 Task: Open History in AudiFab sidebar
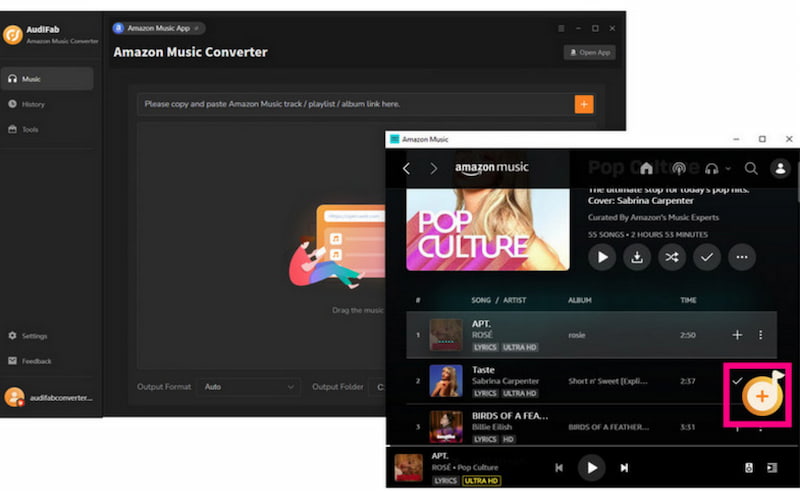[x=27, y=104]
